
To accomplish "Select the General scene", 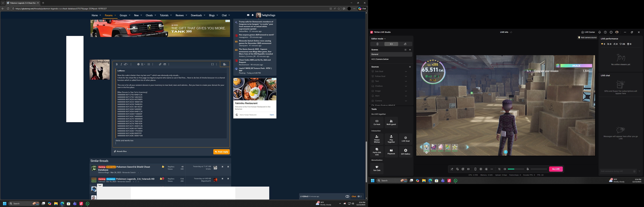I will pyautogui.click(x=391, y=54).
